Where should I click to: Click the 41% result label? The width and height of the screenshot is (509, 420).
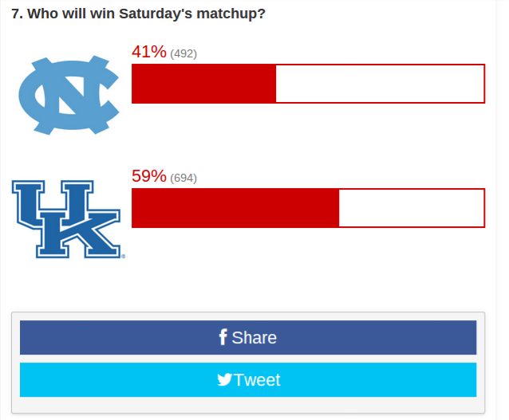pos(149,52)
